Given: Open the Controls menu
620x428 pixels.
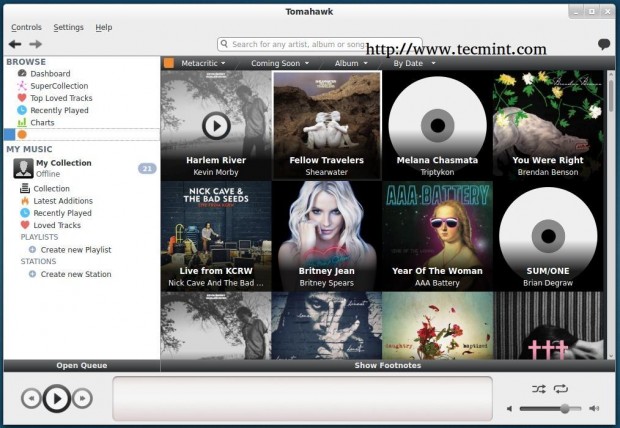Looking at the screenshot, I should 26,27.
